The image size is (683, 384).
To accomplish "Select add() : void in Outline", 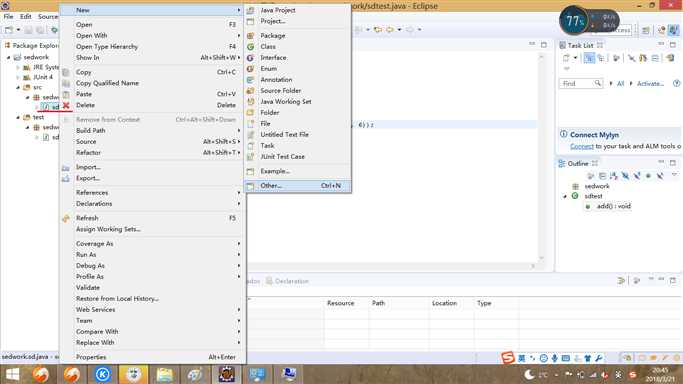I will 613,206.
